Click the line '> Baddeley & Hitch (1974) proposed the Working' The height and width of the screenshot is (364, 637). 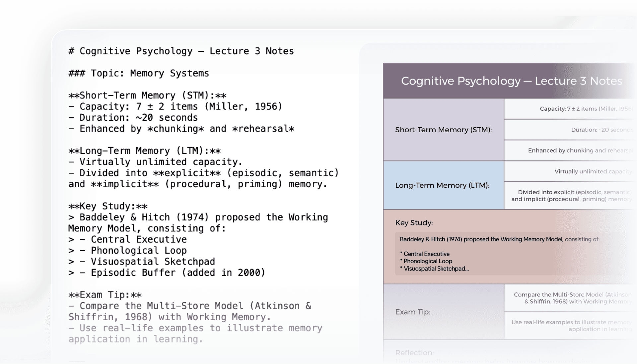[198, 217]
